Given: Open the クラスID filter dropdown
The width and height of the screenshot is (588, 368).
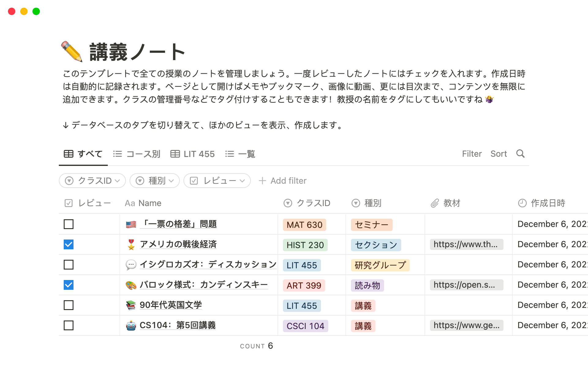Looking at the screenshot, I should [x=92, y=181].
